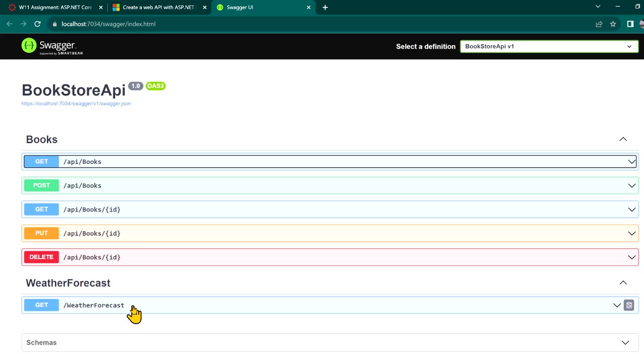This screenshot has height=362, width=644.
Task: Minimize the browser window
Action: (617, 7)
